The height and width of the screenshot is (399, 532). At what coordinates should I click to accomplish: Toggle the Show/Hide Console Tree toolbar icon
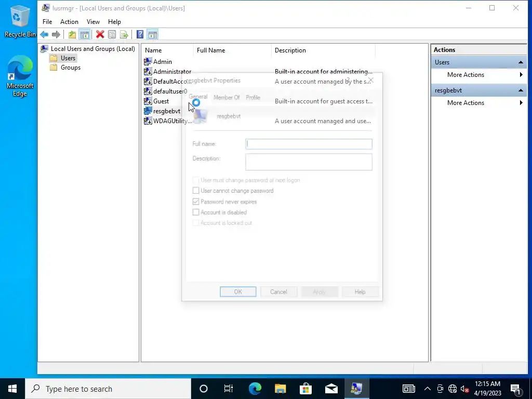(x=84, y=34)
